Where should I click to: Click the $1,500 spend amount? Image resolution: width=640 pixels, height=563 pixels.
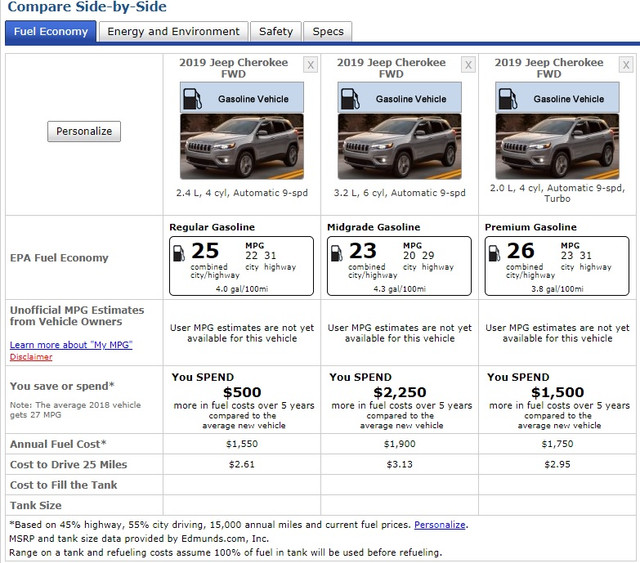[x=557, y=392]
